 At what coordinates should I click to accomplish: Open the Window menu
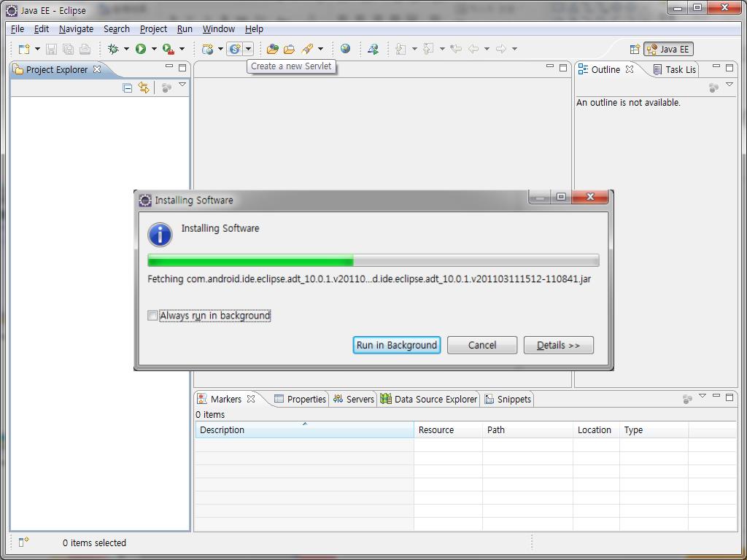pyautogui.click(x=219, y=29)
